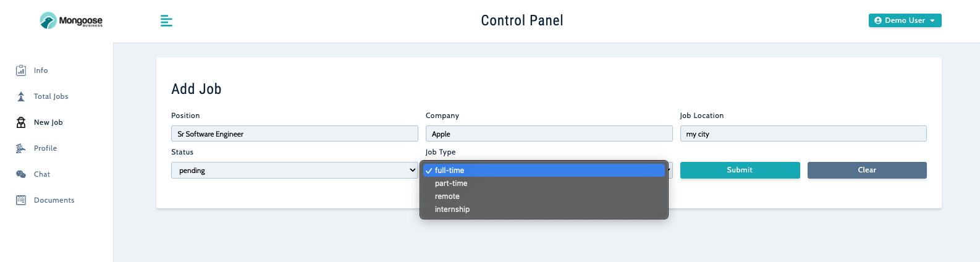Select the checked full-time option
Viewport: 980px width, 262px height.
click(449, 171)
